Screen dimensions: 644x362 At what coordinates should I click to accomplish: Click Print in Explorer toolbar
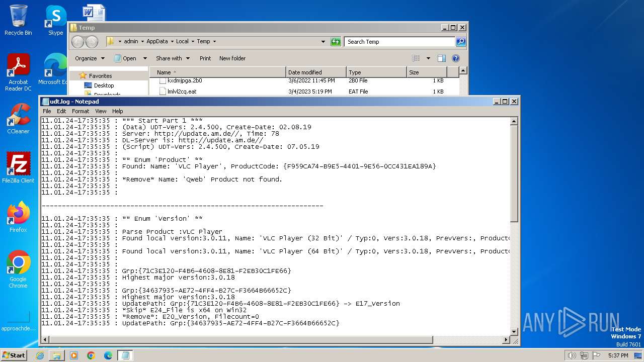tap(205, 58)
